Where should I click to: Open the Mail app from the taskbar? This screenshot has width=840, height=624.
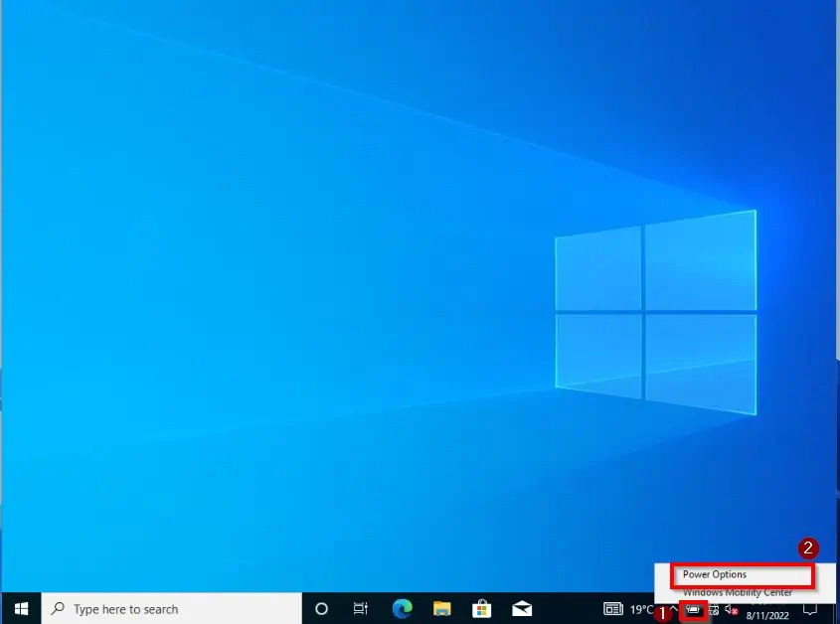(x=522, y=608)
